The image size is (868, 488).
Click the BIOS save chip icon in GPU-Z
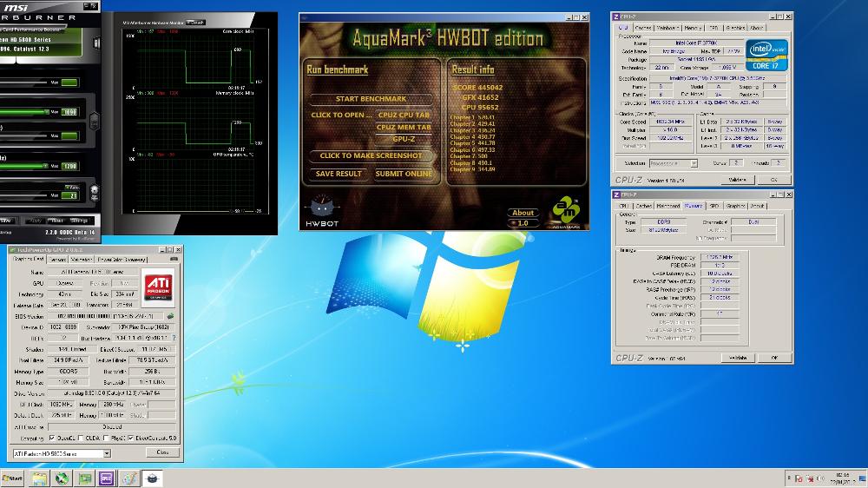[x=170, y=316]
